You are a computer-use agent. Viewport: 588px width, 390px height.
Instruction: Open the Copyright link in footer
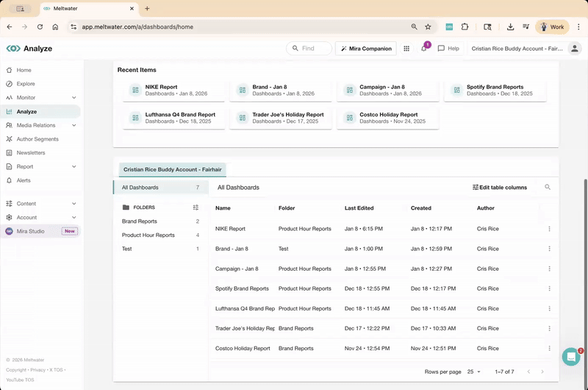coord(16,369)
